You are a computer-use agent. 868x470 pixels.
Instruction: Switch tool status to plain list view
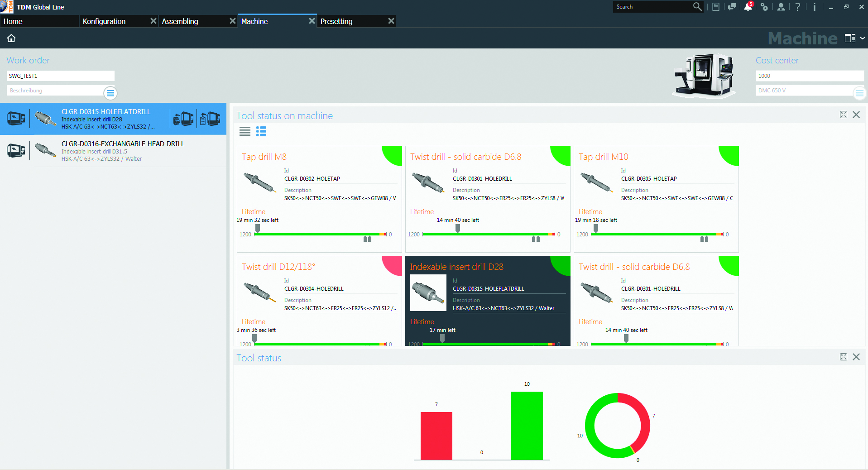[245, 132]
